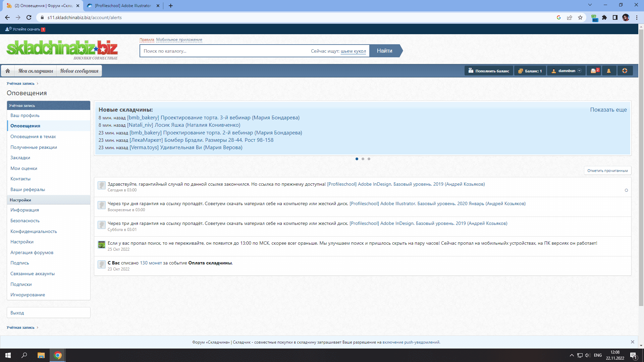
Task: Show hidden system tray icons
Action: tap(572, 355)
